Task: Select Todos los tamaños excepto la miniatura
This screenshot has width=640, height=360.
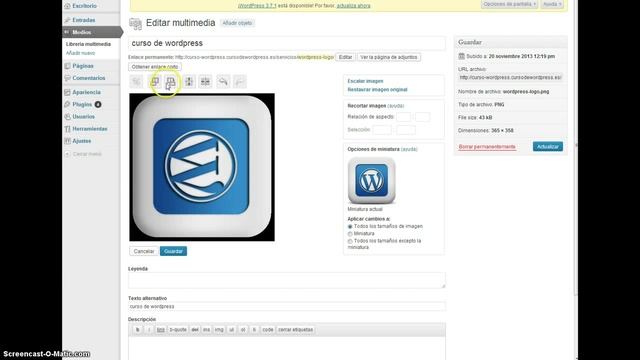Action: coord(350,241)
